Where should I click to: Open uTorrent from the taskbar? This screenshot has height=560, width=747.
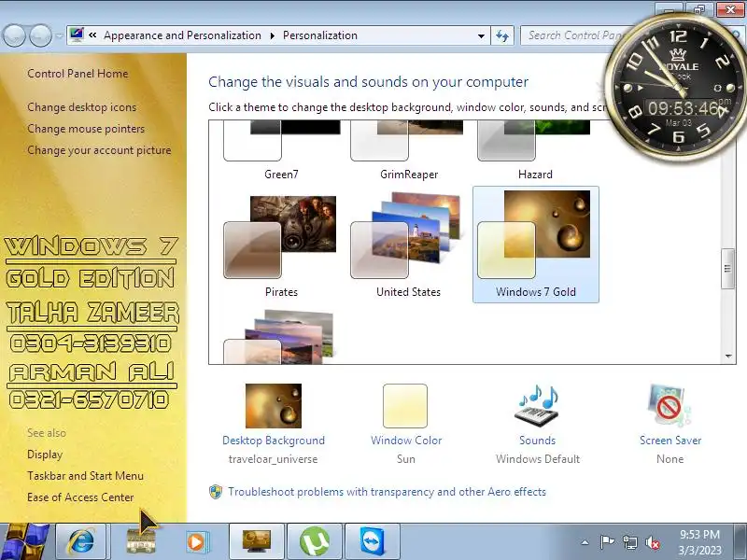(x=315, y=541)
